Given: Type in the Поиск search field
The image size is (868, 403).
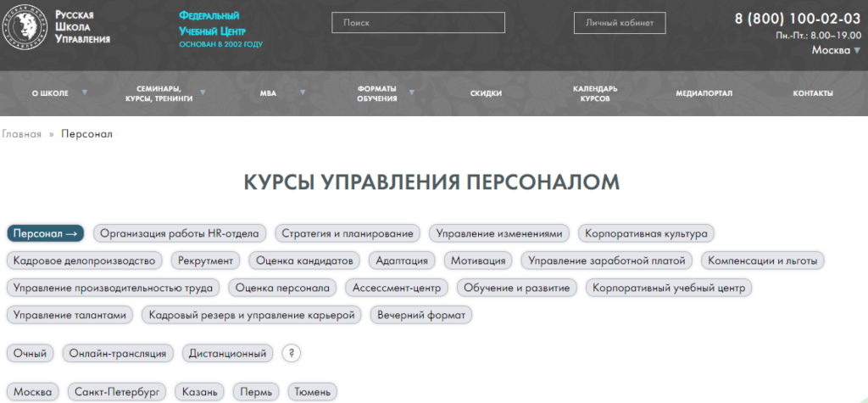Looking at the screenshot, I should point(418,23).
